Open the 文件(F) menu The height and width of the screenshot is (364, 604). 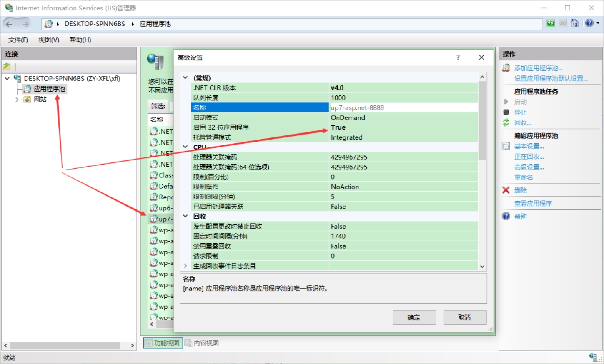(x=18, y=40)
